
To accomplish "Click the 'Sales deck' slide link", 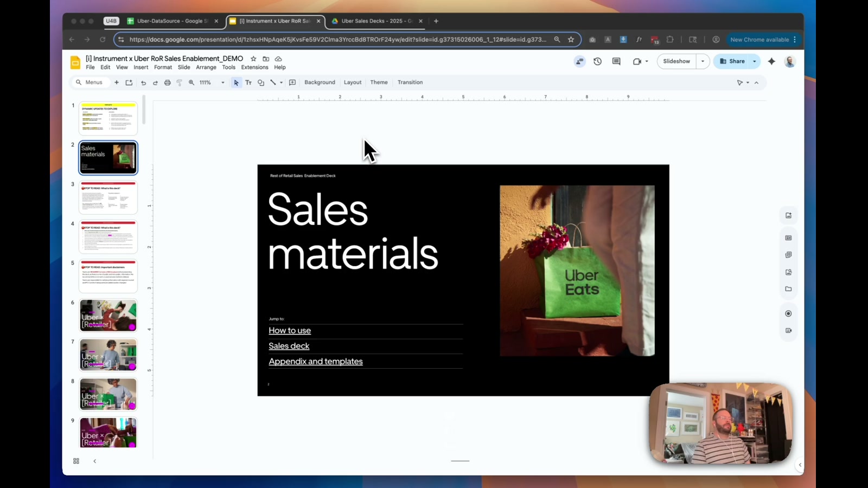I will (289, 346).
